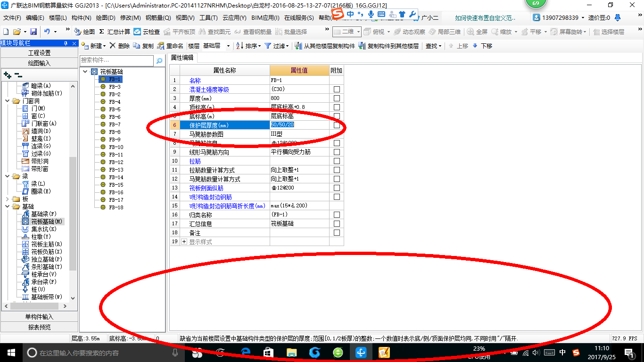This screenshot has height=362, width=644.
Task: Open File Explorer from the Windows taskbar
Action: (292, 353)
